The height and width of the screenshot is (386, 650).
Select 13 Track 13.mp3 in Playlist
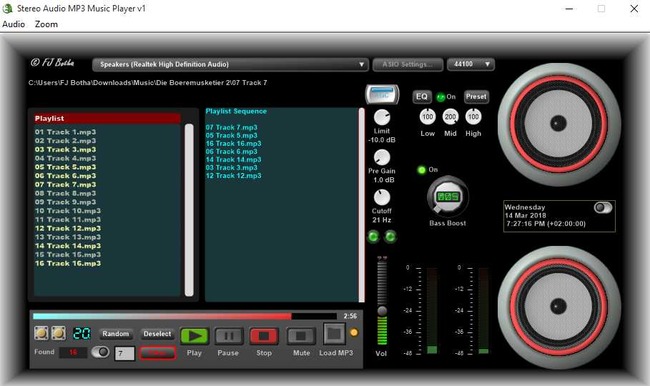pos(68,237)
